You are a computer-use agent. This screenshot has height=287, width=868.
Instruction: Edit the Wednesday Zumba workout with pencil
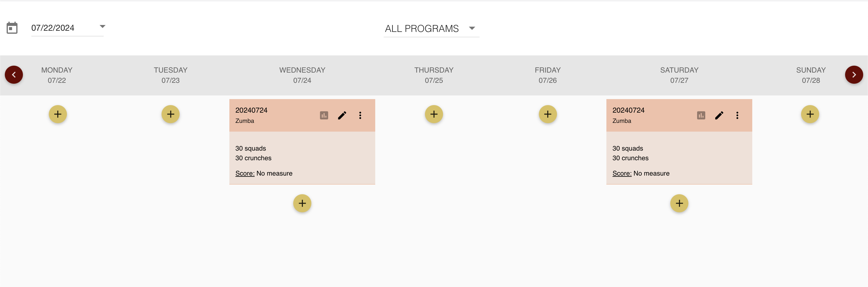pyautogui.click(x=342, y=116)
